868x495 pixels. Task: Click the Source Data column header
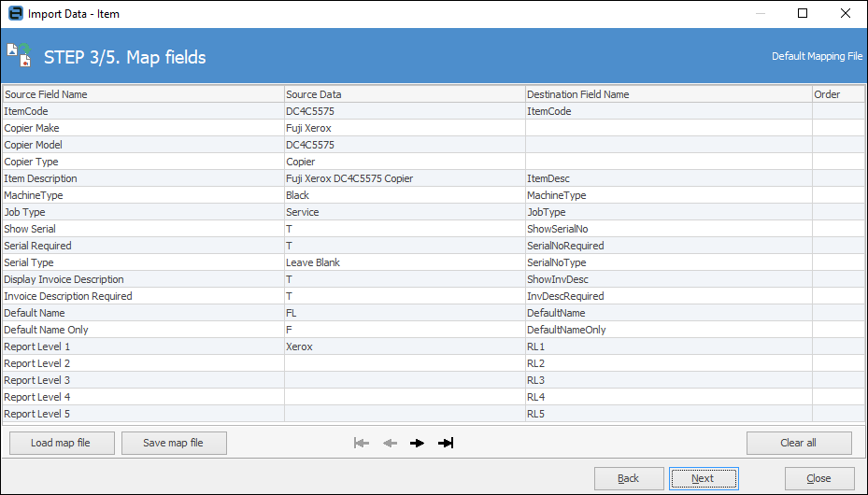point(405,94)
